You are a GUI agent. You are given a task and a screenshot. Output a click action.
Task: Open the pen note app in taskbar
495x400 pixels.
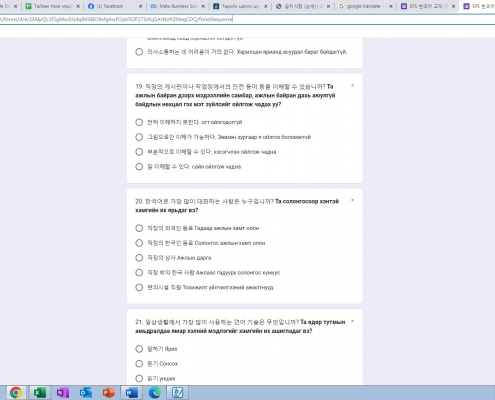click(177, 392)
